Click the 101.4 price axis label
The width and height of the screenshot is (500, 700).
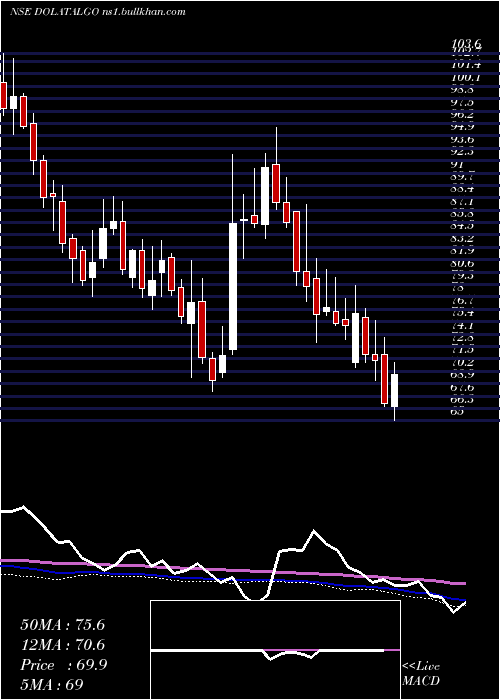pos(467,65)
